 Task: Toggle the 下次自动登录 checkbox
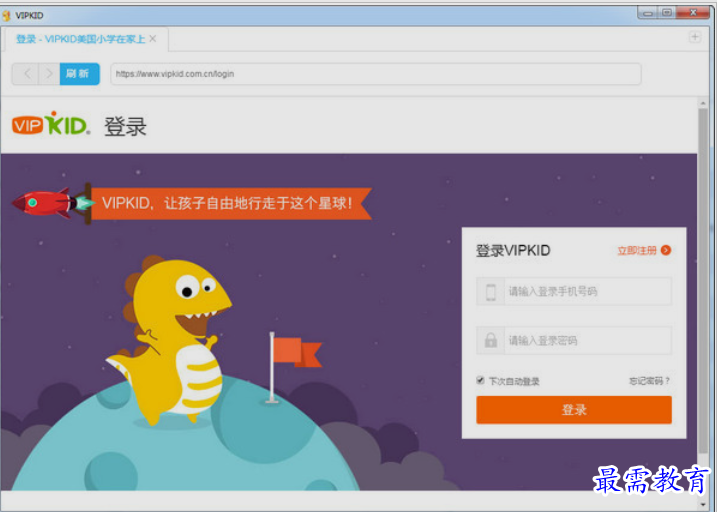point(480,380)
